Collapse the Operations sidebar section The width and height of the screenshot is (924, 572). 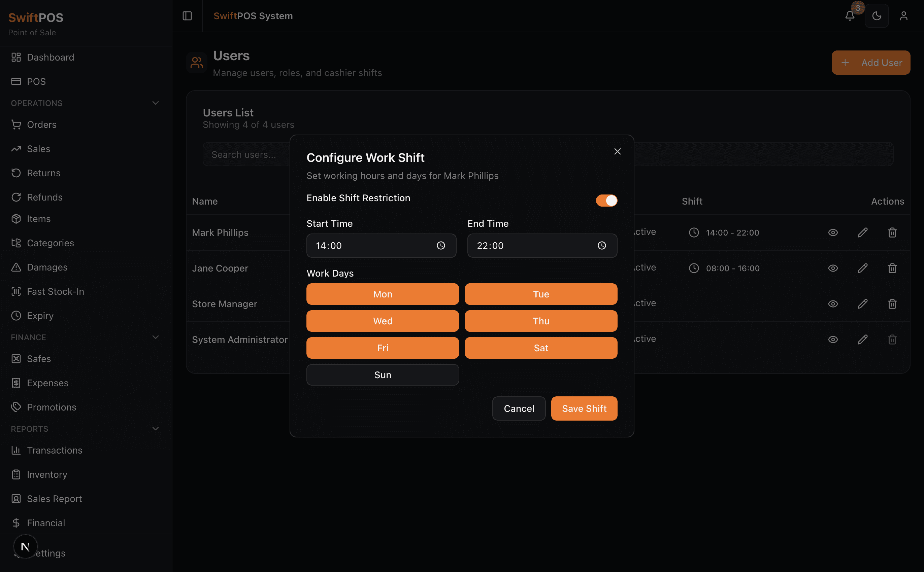pos(155,103)
